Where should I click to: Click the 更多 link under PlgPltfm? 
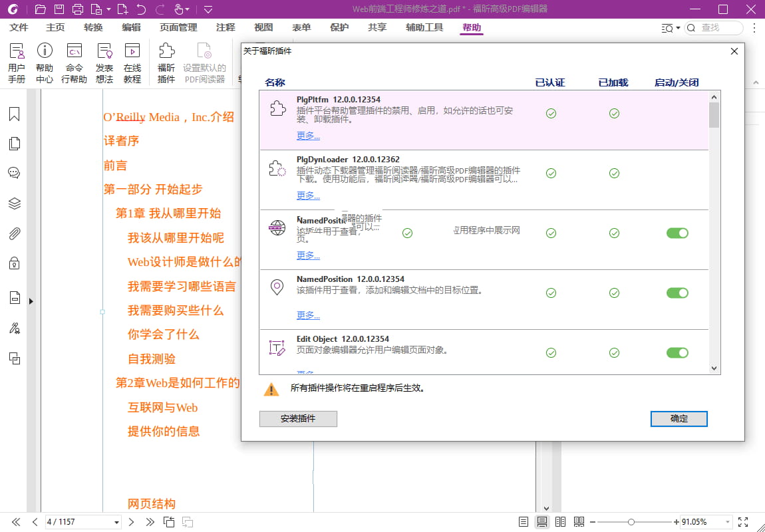coord(308,136)
